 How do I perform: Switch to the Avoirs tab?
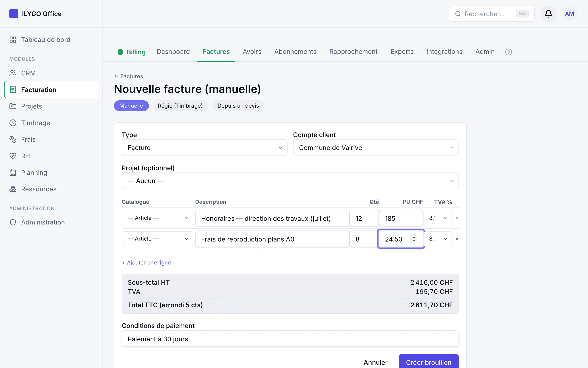click(x=252, y=52)
